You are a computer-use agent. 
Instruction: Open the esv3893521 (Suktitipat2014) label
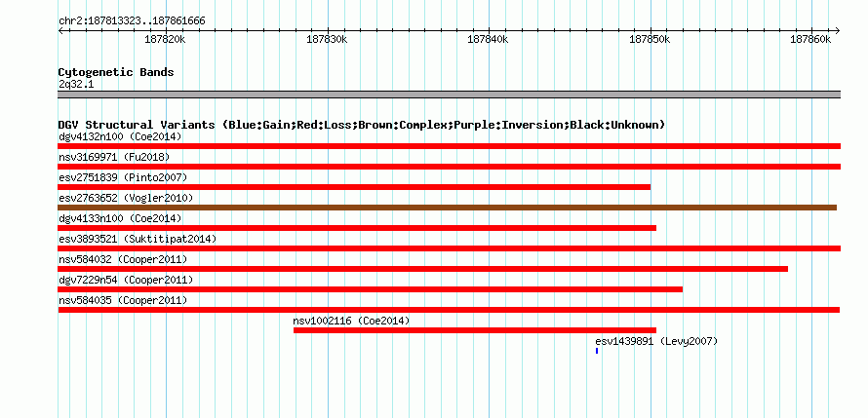(138, 239)
